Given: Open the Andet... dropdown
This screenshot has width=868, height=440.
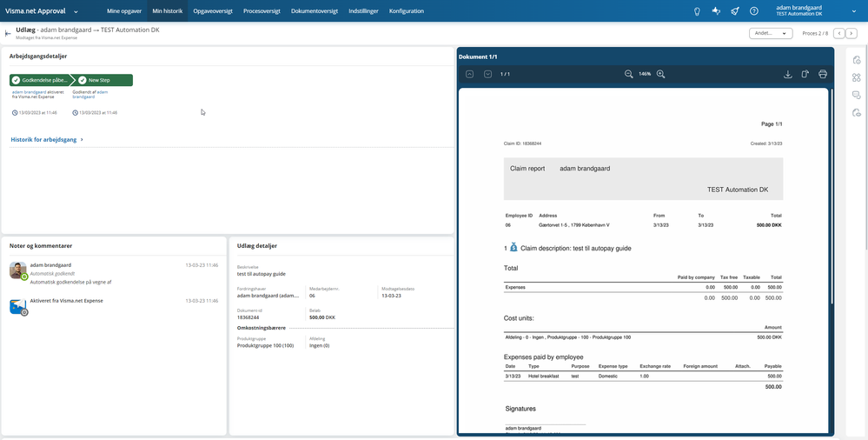Looking at the screenshot, I should [x=771, y=33].
